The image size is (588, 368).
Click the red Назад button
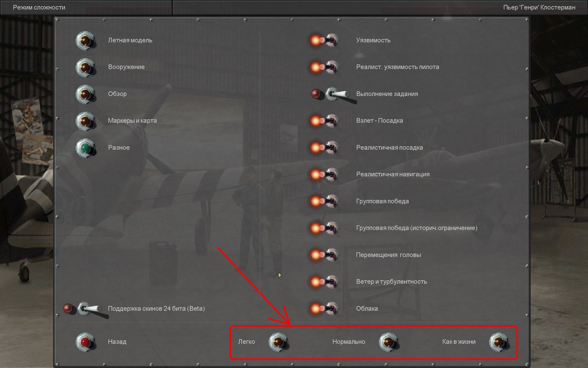point(85,342)
